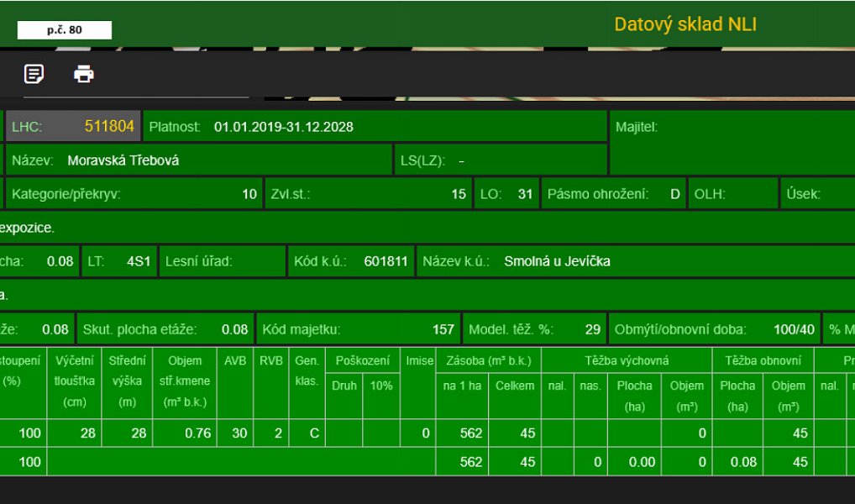Select the Objem stř.kmene value 0.76
Image resolution: width=855 pixels, height=504 pixels.
pyautogui.click(x=197, y=433)
